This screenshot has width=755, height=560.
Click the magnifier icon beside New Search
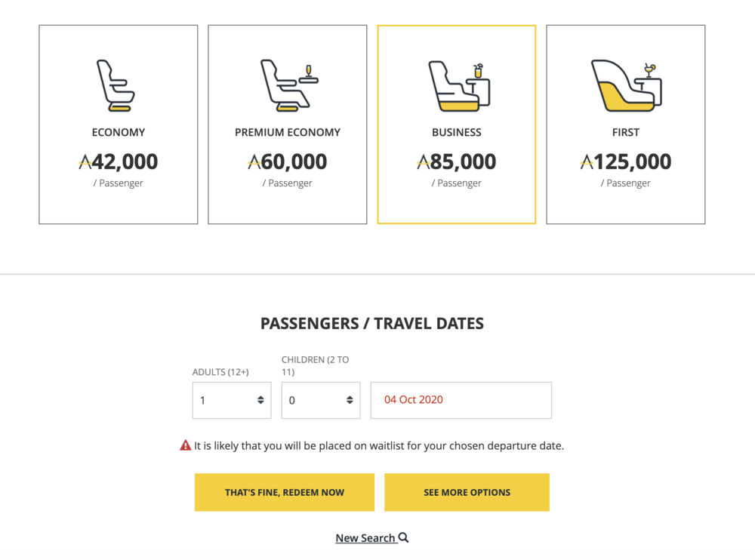click(x=404, y=537)
